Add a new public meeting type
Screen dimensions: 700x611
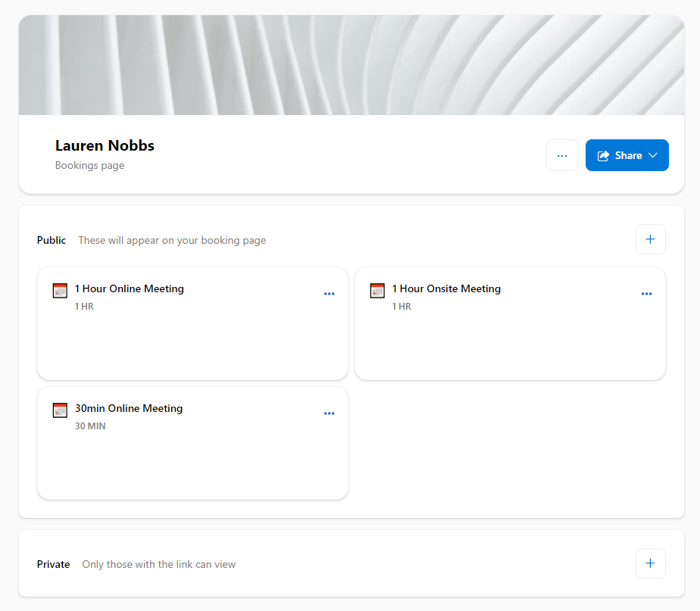coord(651,239)
